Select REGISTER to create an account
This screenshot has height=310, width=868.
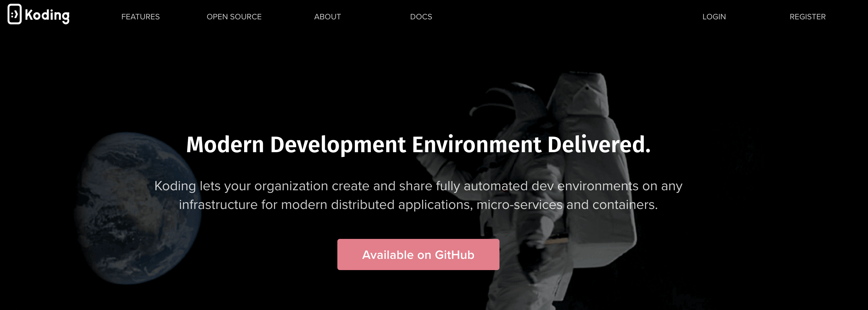tap(807, 17)
